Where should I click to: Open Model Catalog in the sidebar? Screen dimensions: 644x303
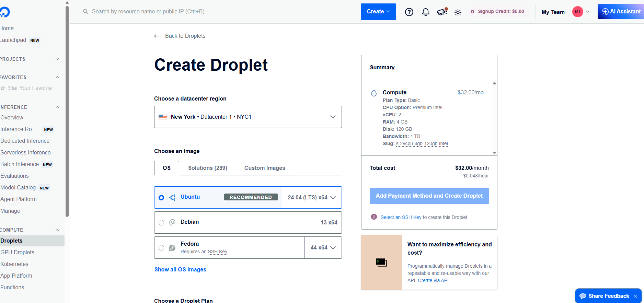tap(18, 188)
